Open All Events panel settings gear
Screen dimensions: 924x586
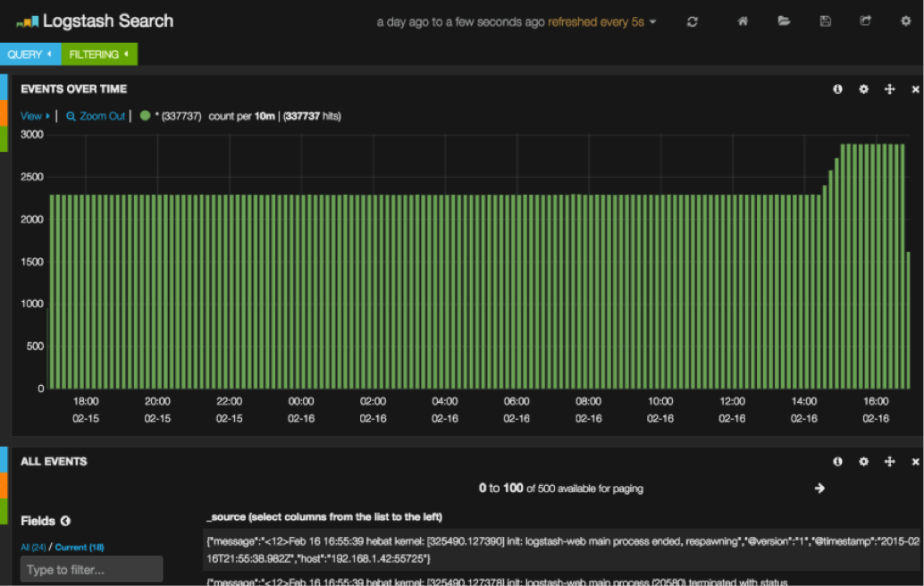point(863,462)
